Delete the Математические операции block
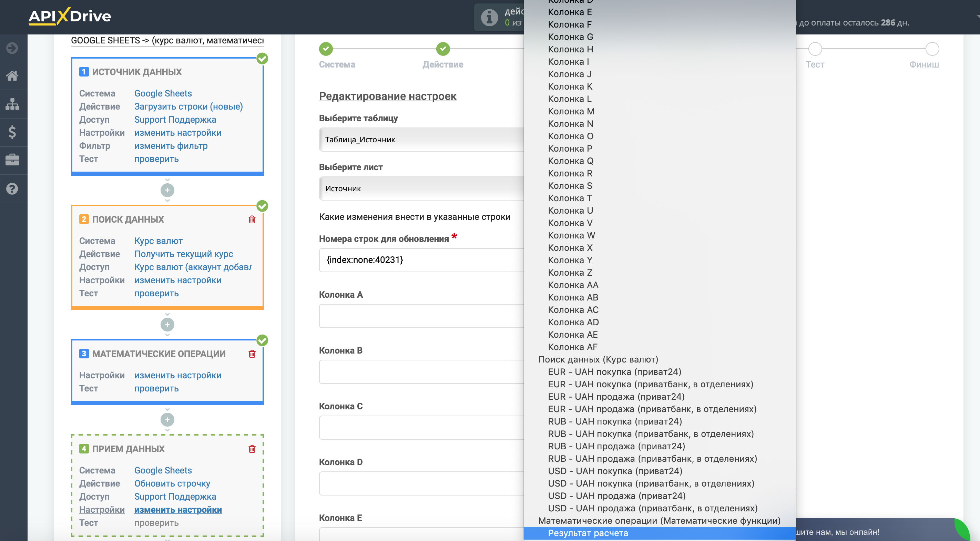The width and height of the screenshot is (980, 541). [252, 354]
